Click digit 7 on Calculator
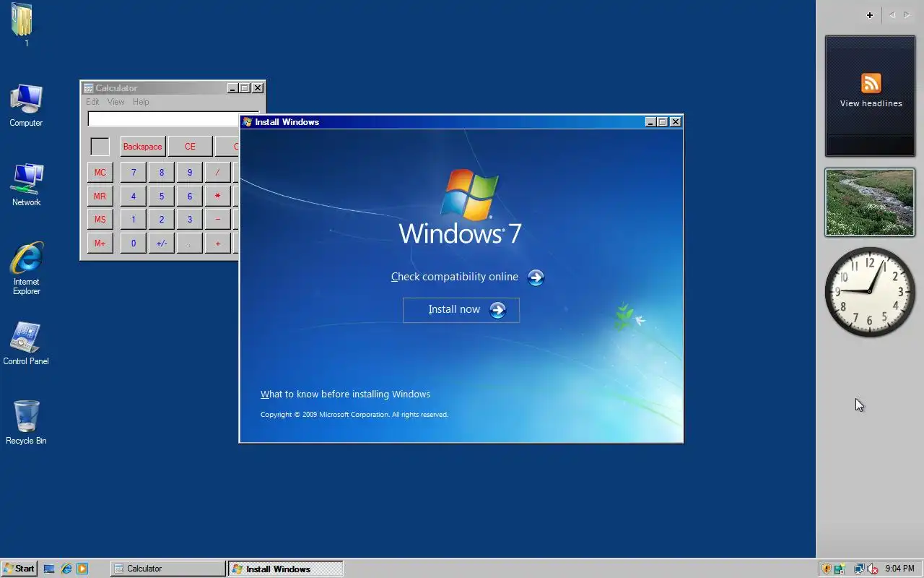The width and height of the screenshot is (924, 578). [133, 173]
